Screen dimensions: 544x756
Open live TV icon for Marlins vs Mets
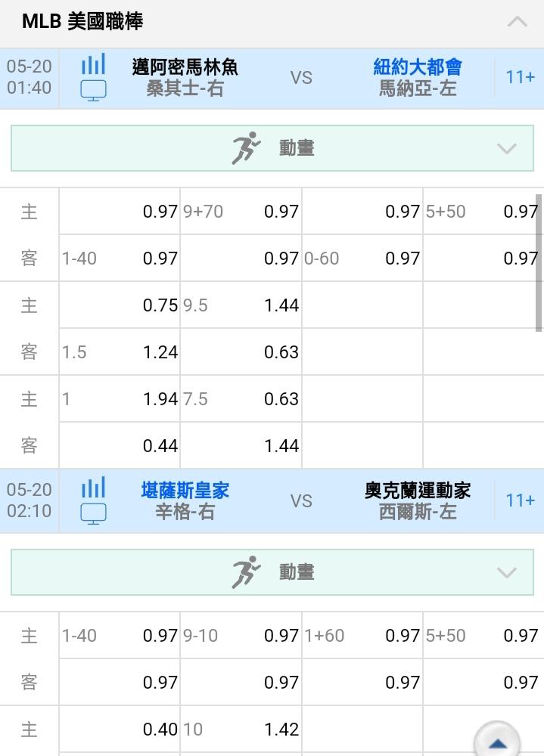click(x=93, y=91)
